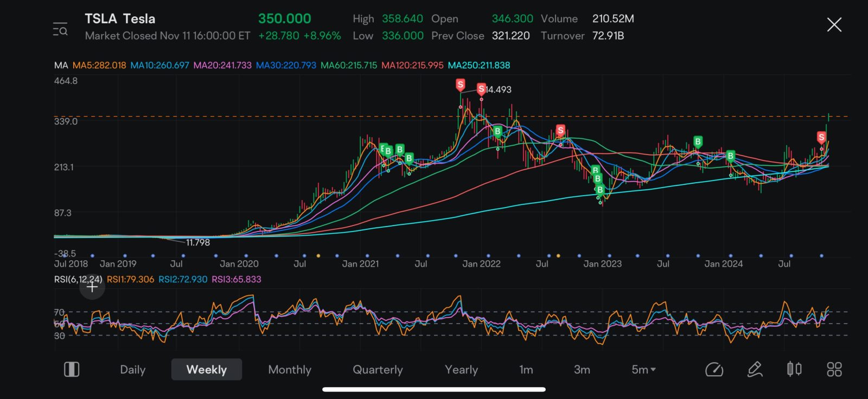Tap the +28.780 +8.96% change
Image resolution: width=868 pixels, height=399 pixels.
tap(299, 36)
